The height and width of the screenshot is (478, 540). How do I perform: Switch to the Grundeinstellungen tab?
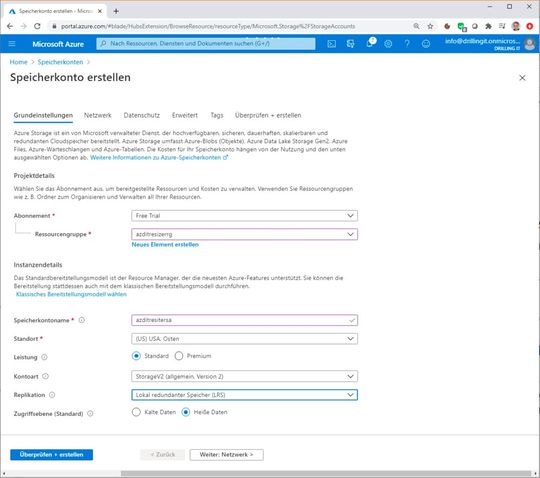43,115
